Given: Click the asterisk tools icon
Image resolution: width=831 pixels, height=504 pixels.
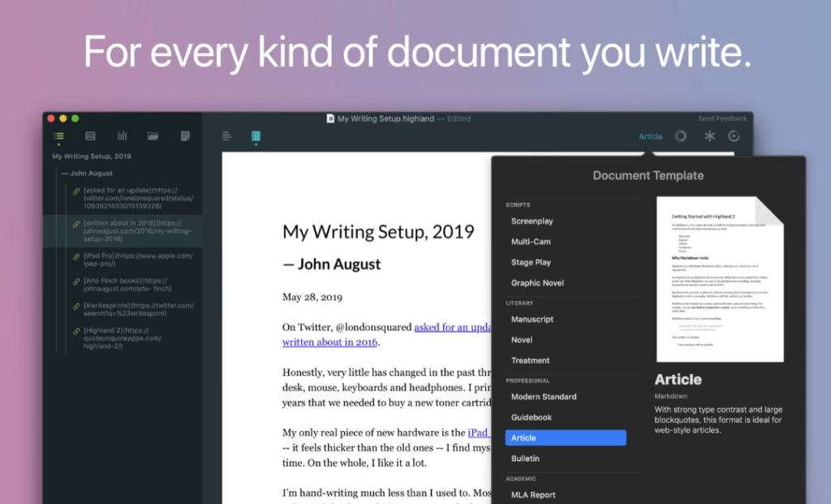Looking at the screenshot, I should pos(709,136).
